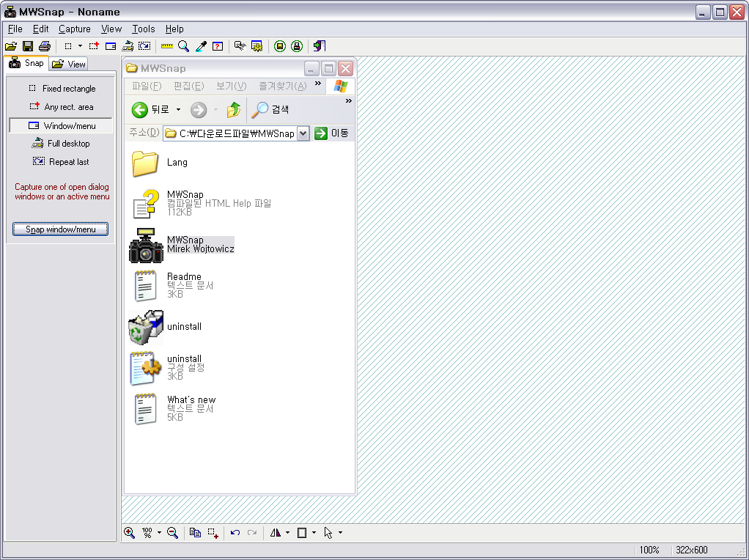
Task: Expand the cursor options dropdown arrow
Action: click(340, 533)
